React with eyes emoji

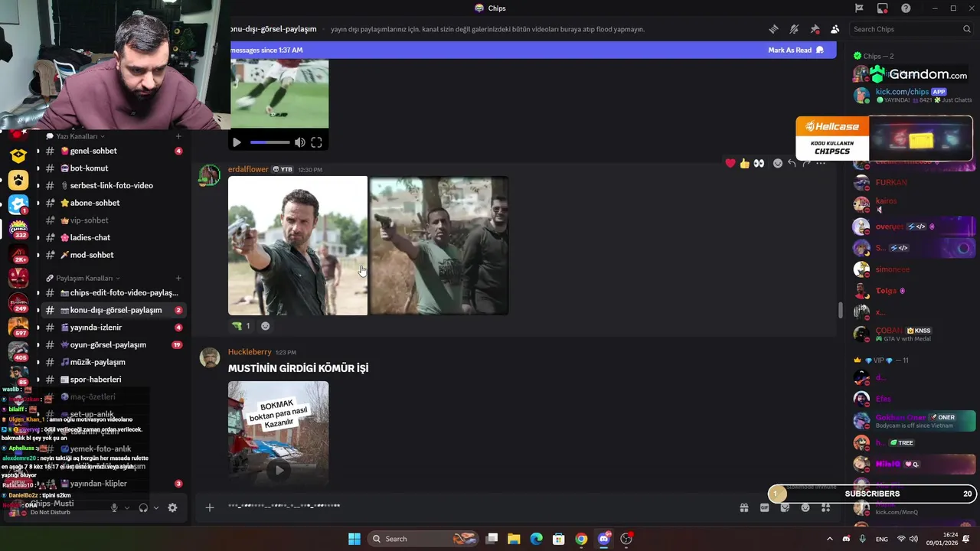pyautogui.click(x=759, y=163)
